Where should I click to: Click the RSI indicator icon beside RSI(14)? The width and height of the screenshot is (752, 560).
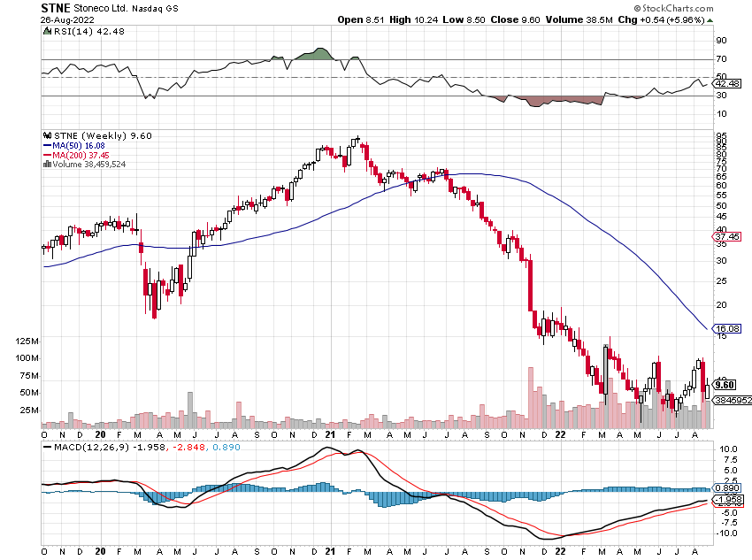point(47,31)
